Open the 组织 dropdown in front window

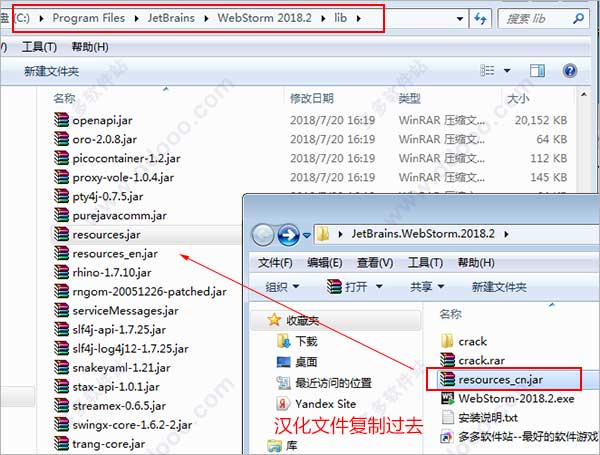(x=282, y=286)
